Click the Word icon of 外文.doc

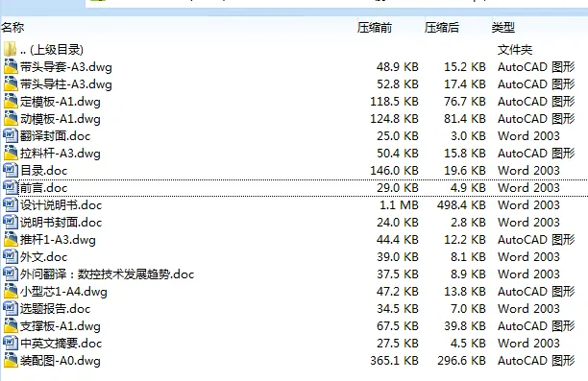(x=11, y=256)
